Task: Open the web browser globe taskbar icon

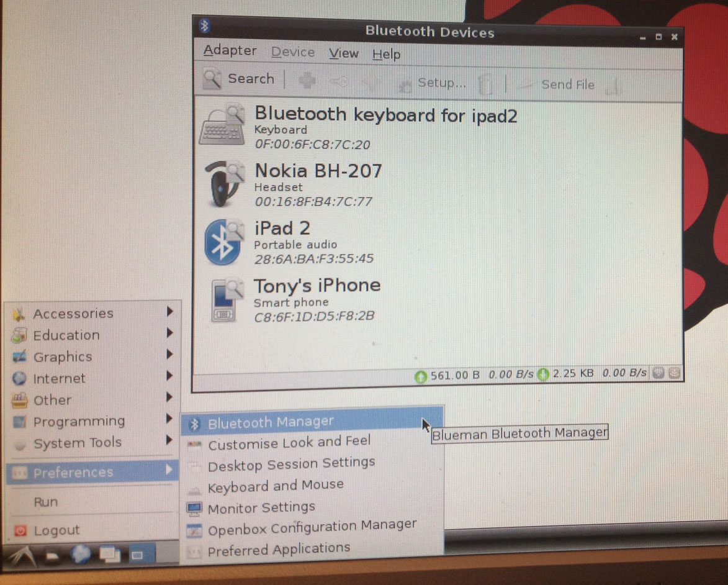Action: [x=81, y=553]
